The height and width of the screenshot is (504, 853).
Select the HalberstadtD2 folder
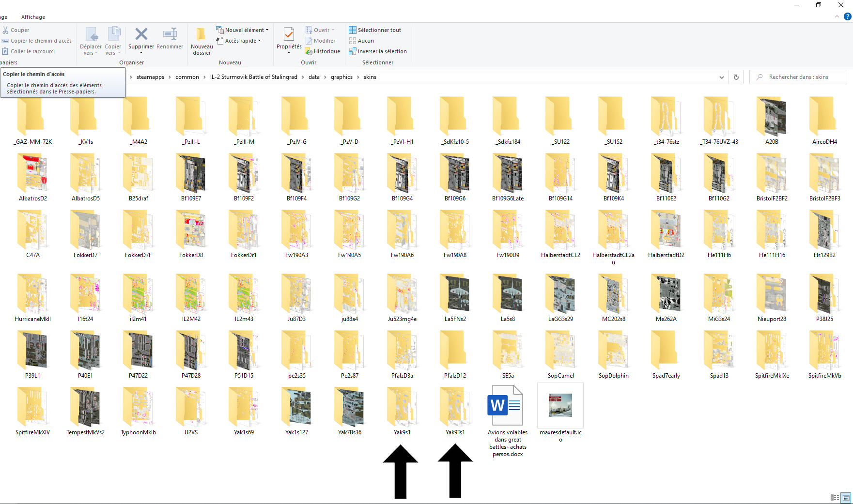coord(667,234)
